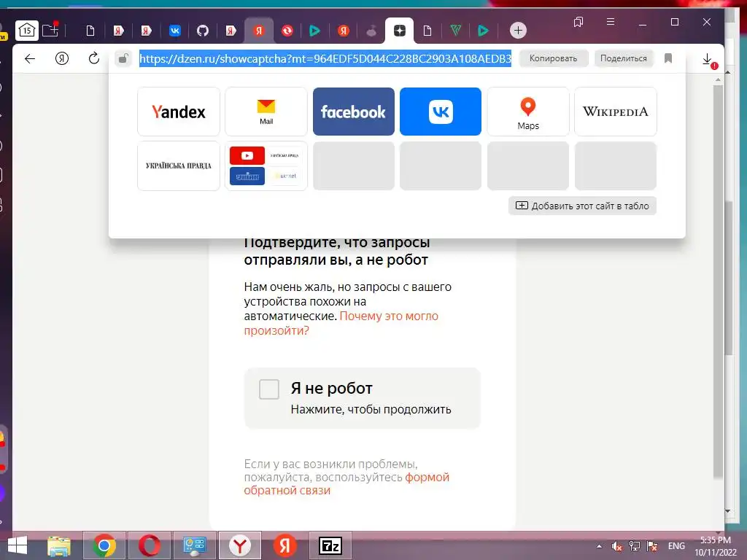
Task: Open the white-circle Yandex Browser taskbar icon
Action: coord(239,545)
